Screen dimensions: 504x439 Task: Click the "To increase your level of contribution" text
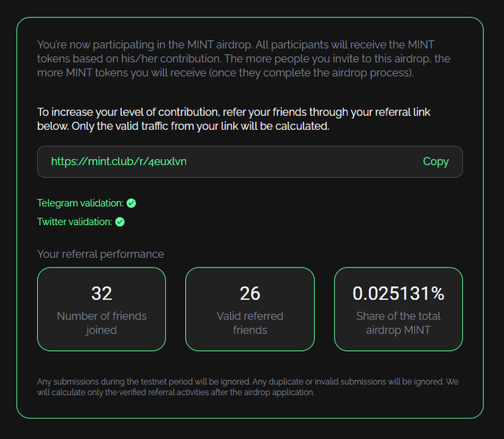pyautogui.click(x=234, y=119)
